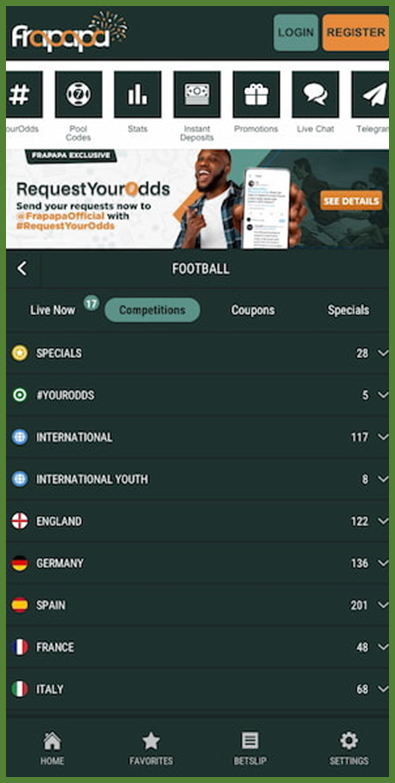The height and width of the screenshot is (783, 395).
Task: Expand the ENGLAND competitions list
Action: pyautogui.click(x=198, y=521)
